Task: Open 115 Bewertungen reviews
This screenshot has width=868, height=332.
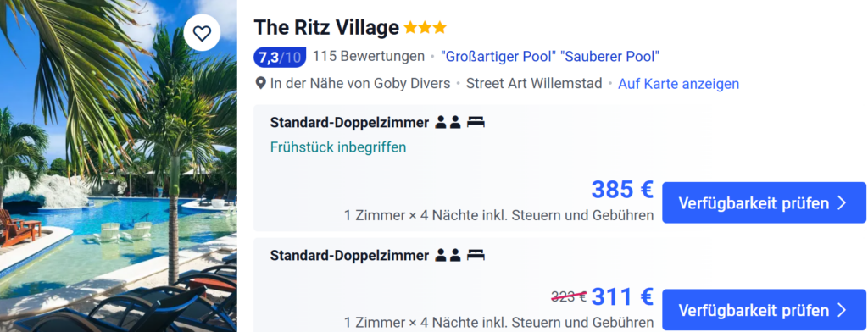Action: click(368, 57)
